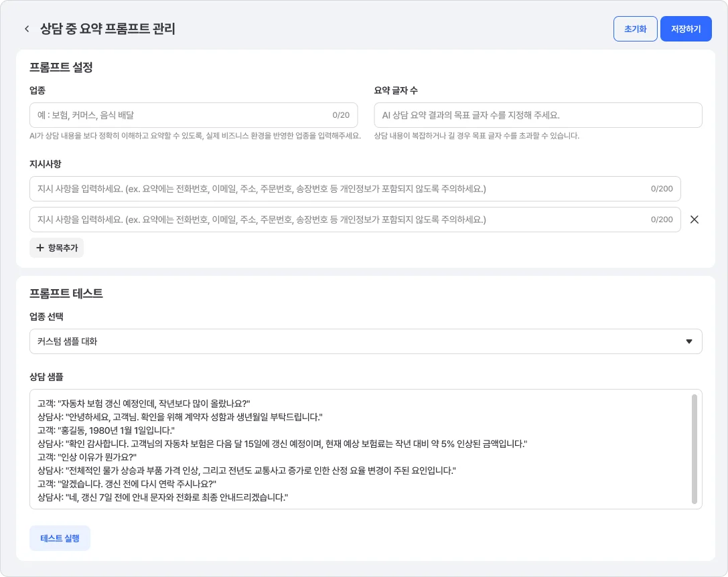Image resolution: width=728 pixels, height=577 pixels.
Task: Click the back arrow icon in the header
Action: click(27, 29)
